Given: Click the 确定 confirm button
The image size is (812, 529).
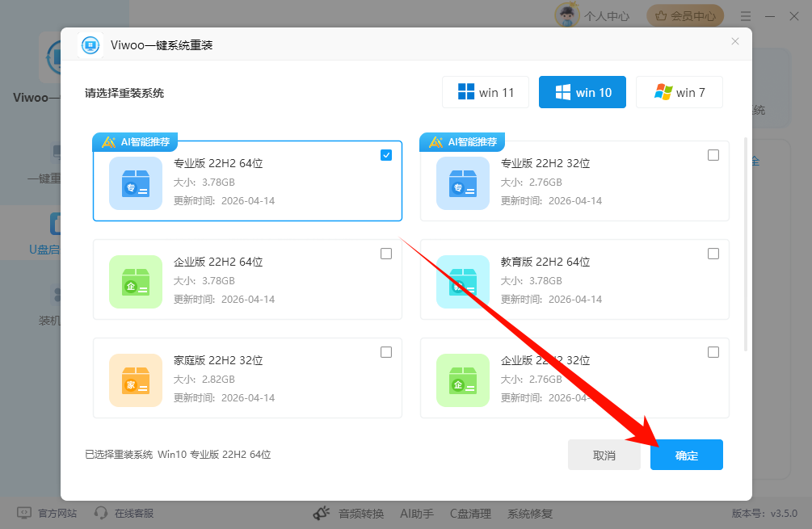Looking at the screenshot, I should (686, 455).
